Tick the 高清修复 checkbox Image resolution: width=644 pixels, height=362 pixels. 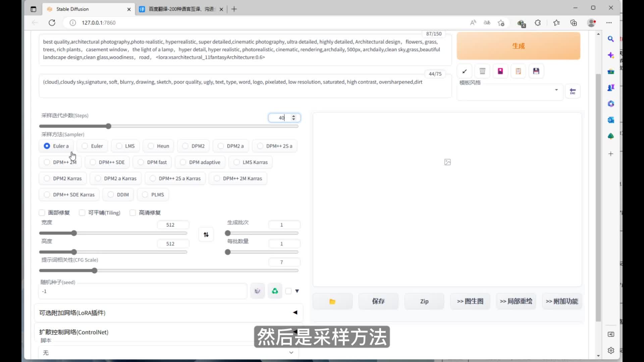pyautogui.click(x=133, y=213)
